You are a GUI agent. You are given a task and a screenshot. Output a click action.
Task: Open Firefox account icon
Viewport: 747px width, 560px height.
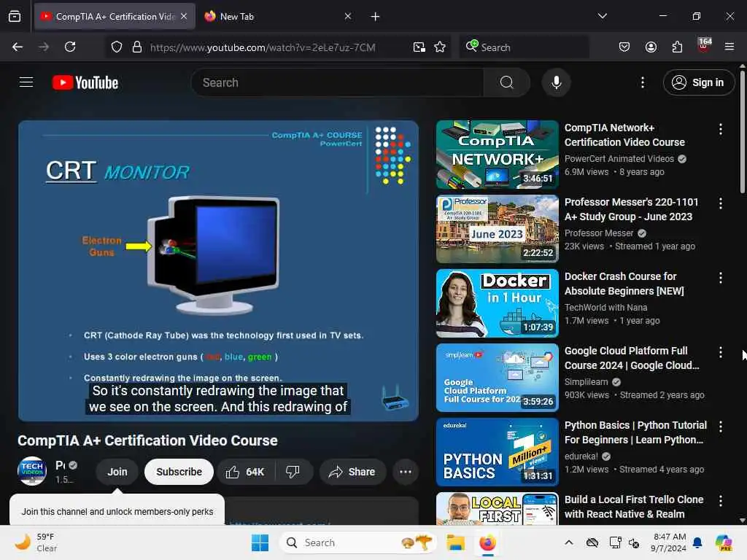tap(651, 47)
